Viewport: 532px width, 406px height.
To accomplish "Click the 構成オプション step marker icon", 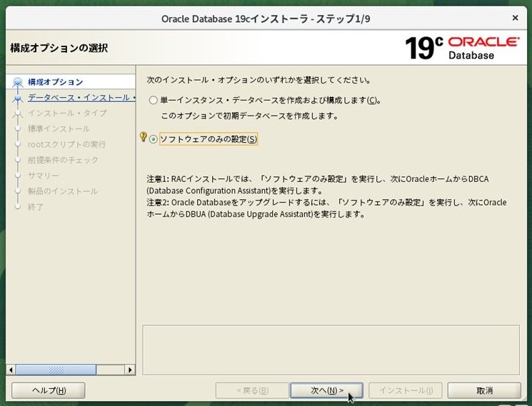I will point(17,82).
